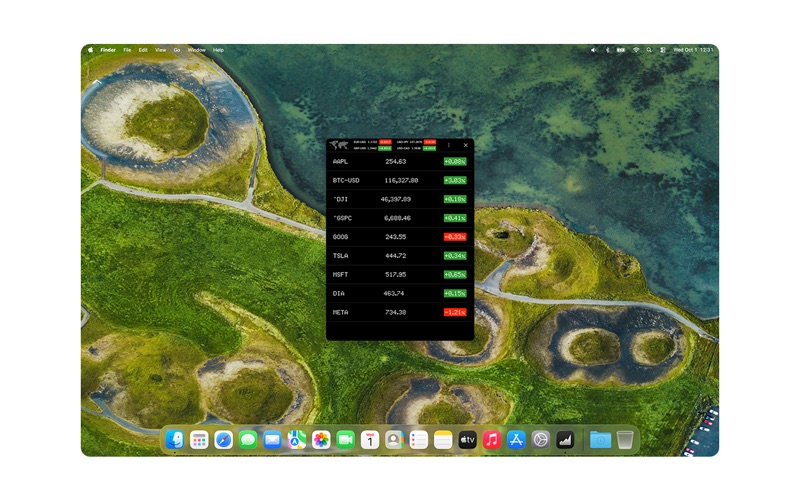Screen dimensions: 800x500
Task: Click the green change badge for ^DJI
Action: point(455,199)
